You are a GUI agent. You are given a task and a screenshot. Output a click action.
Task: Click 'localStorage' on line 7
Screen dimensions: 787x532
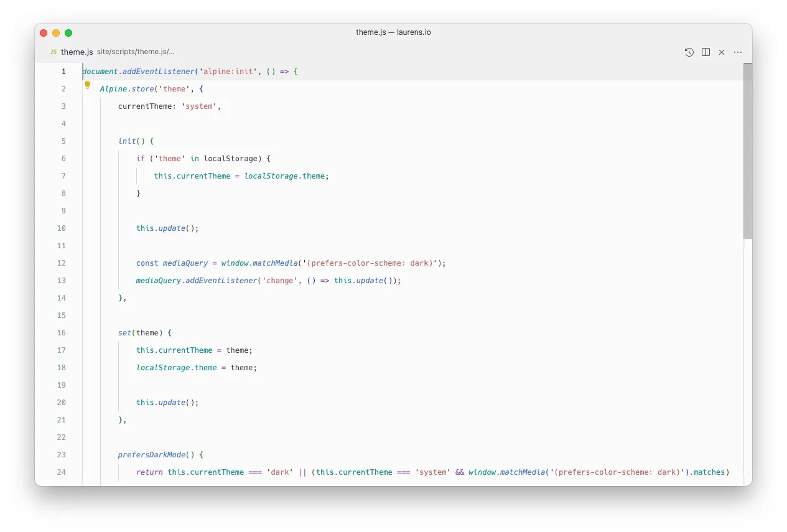271,176
